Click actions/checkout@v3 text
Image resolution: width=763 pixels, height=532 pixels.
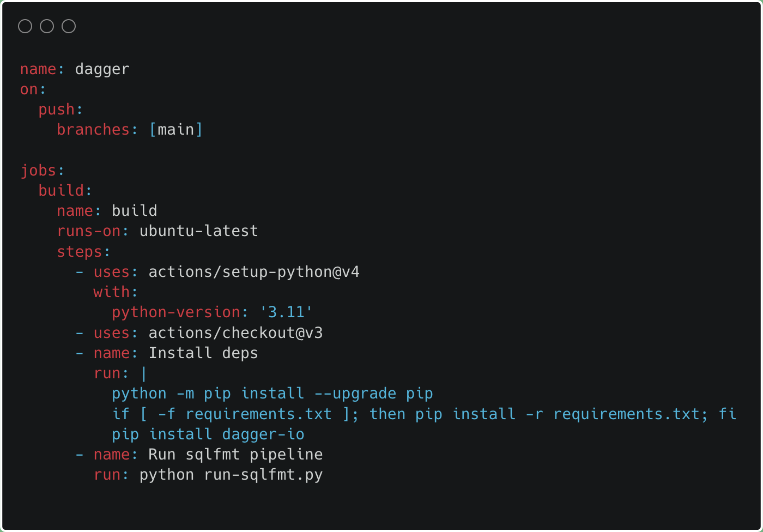(x=236, y=333)
